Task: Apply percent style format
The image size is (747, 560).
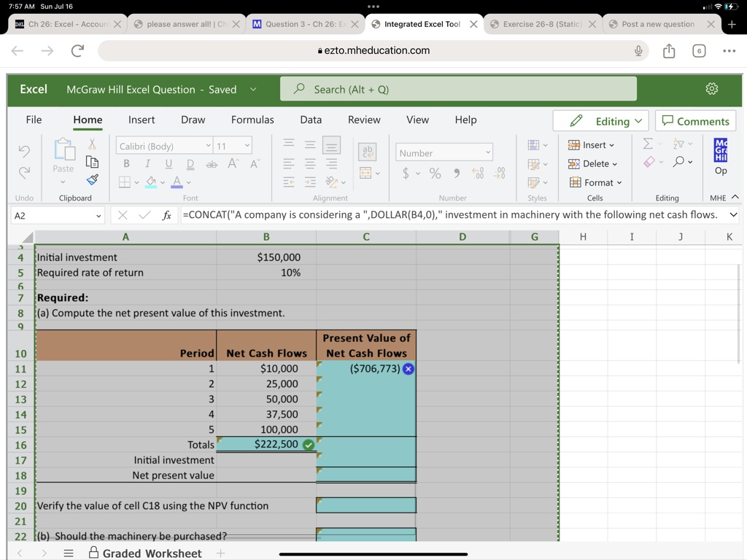Action: point(435,173)
